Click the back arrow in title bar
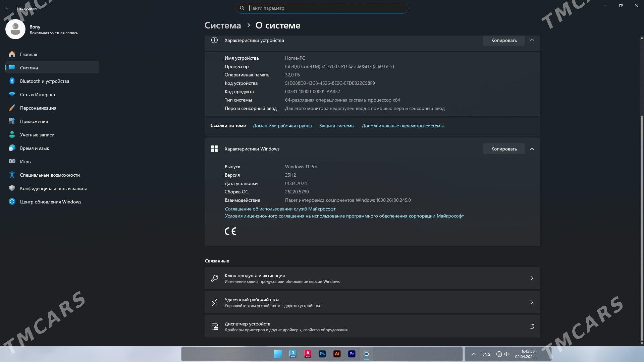644x362 pixels. [x=8, y=8]
